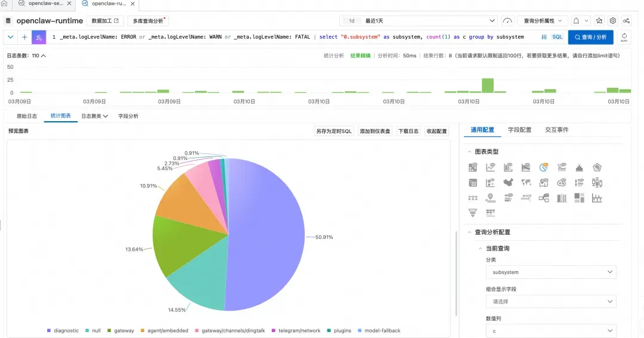Open the settings gear icon

[x=613, y=20]
